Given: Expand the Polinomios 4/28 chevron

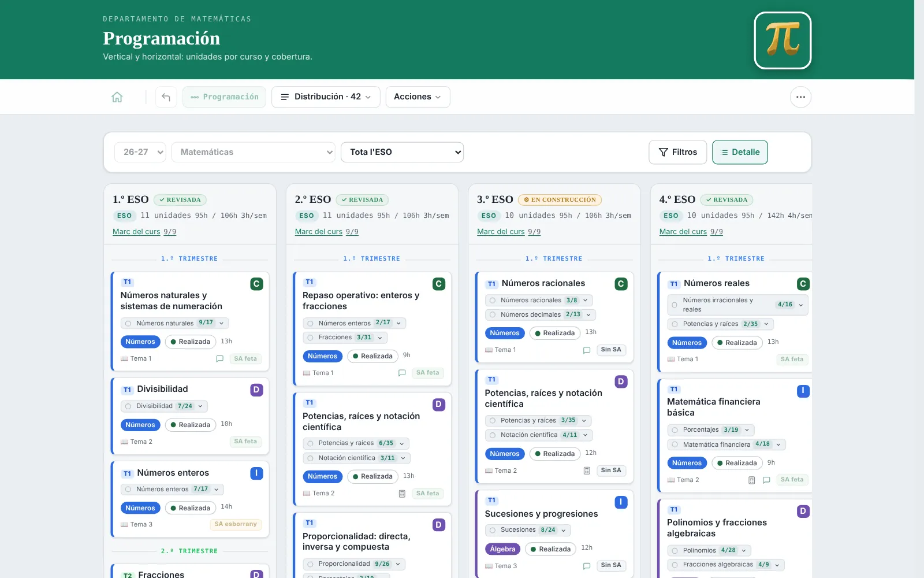Looking at the screenshot, I should click(x=744, y=551).
